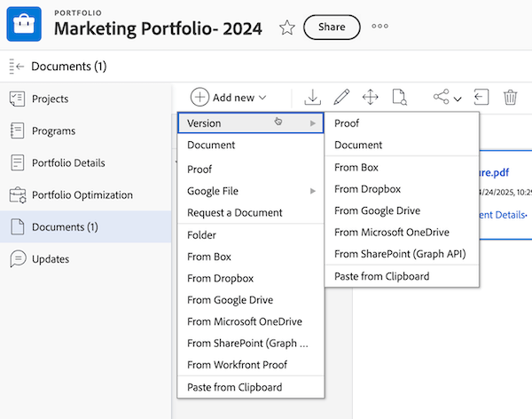532x419 pixels.
Task: Favorite the portfolio with the star icon
Action: tap(286, 28)
